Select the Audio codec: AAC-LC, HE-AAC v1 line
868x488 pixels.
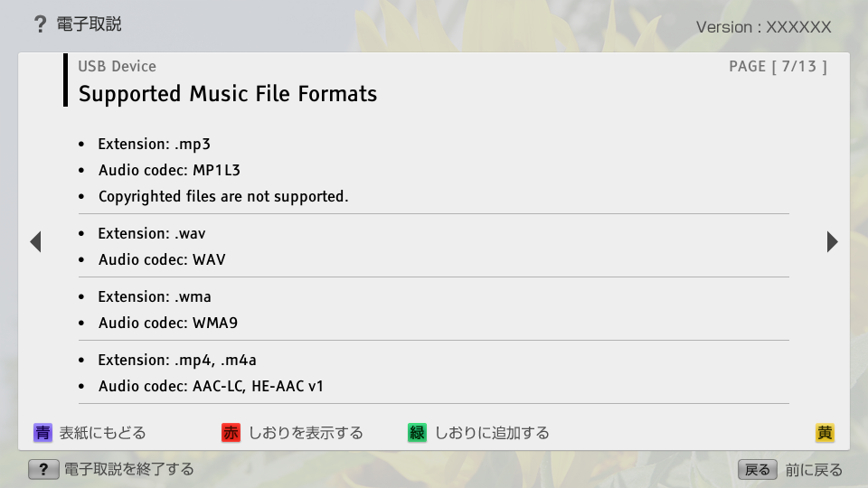[211, 386]
